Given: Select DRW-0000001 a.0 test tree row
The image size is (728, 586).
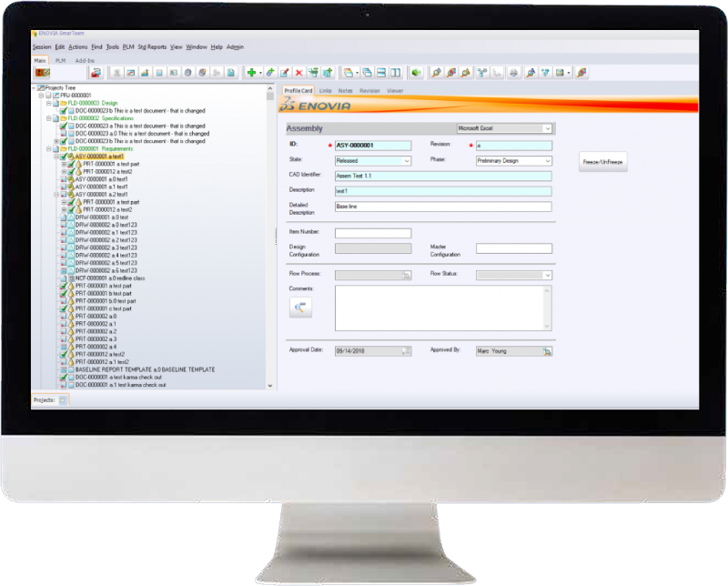Looking at the screenshot, I should coord(102,217).
